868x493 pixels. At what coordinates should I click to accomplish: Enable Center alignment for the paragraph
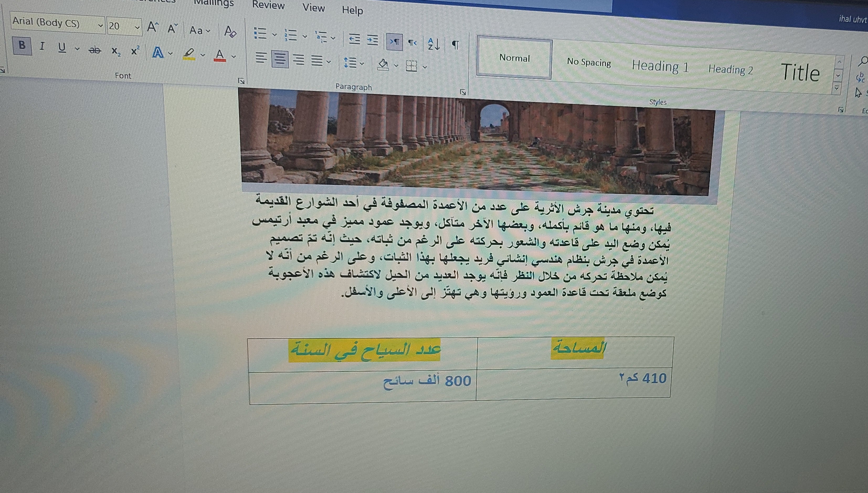pos(280,59)
